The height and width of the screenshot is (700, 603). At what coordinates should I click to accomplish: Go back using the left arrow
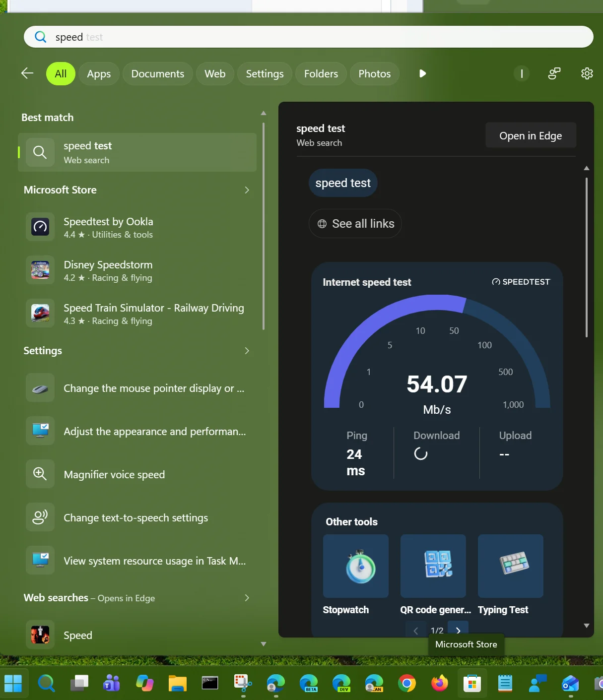[27, 73]
